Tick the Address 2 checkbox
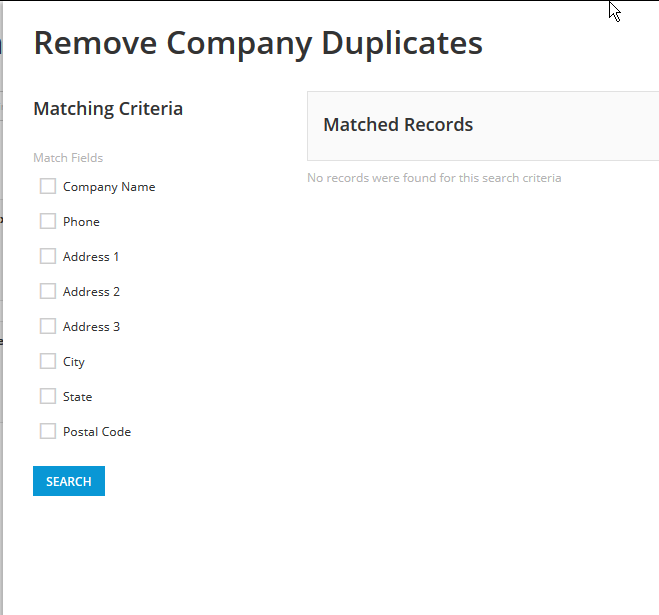Viewport: 659px width, 615px height. (47, 291)
